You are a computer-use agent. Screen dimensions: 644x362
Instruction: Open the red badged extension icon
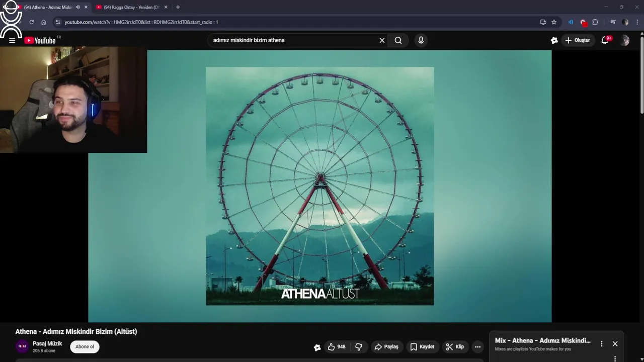[583, 22]
